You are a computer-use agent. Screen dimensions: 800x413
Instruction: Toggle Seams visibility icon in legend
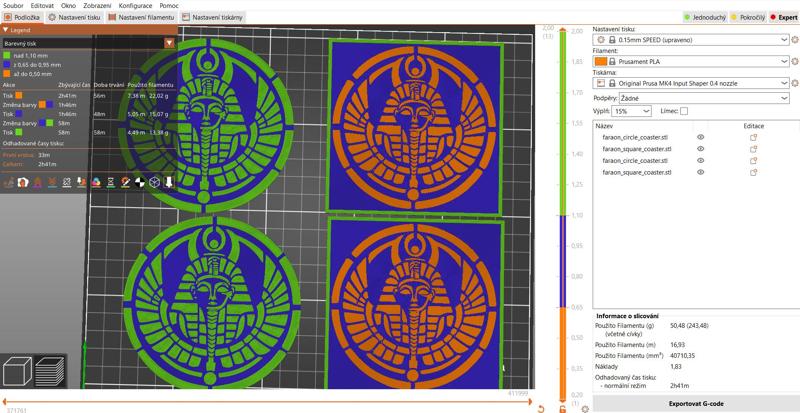[x=66, y=182]
